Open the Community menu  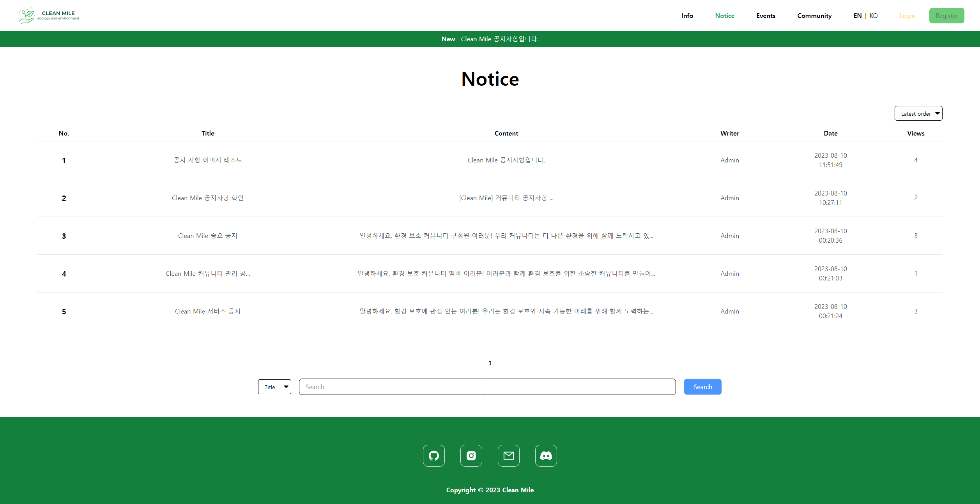814,16
